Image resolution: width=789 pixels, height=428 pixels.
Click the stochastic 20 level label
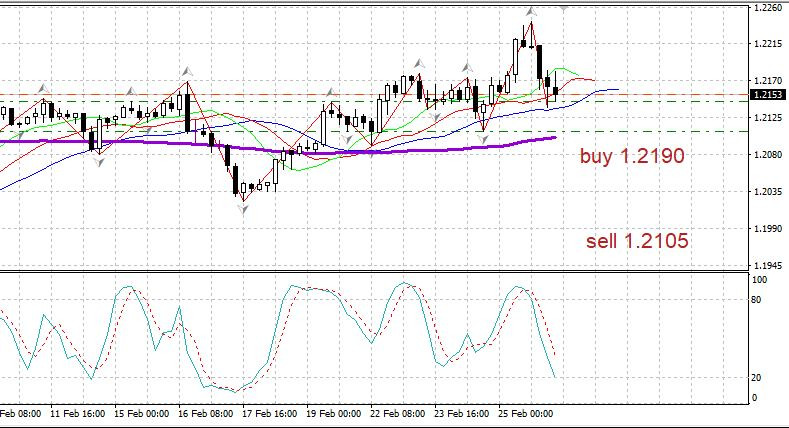[756, 378]
